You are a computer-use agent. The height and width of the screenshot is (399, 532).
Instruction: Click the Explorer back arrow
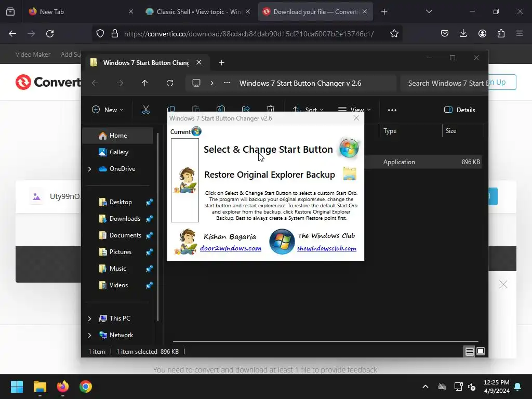pos(95,83)
